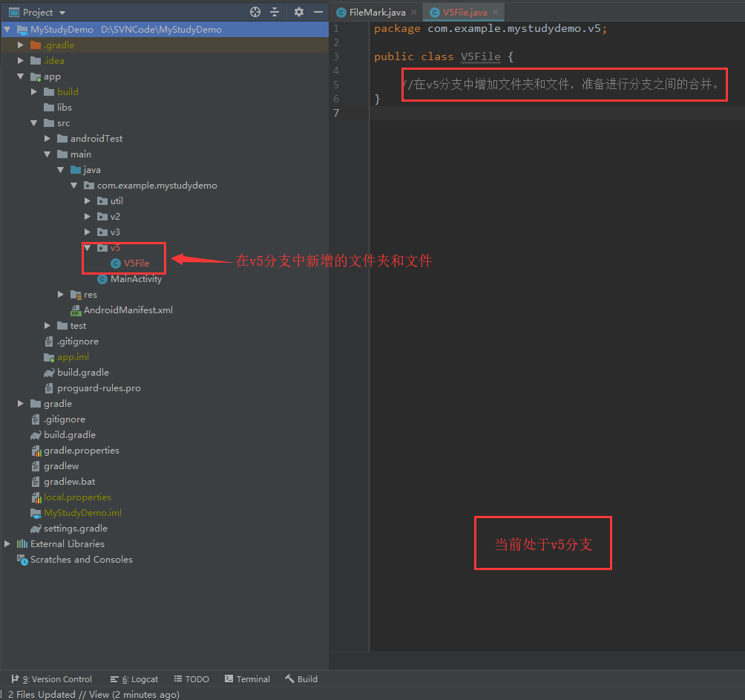This screenshot has width=745, height=700.
Task: Expand the build folder under app
Action: coord(33,92)
